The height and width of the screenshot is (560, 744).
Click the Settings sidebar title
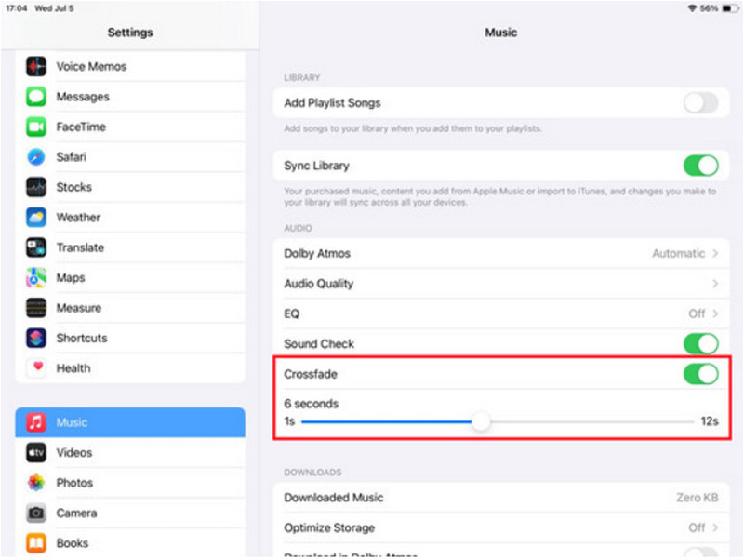click(130, 33)
